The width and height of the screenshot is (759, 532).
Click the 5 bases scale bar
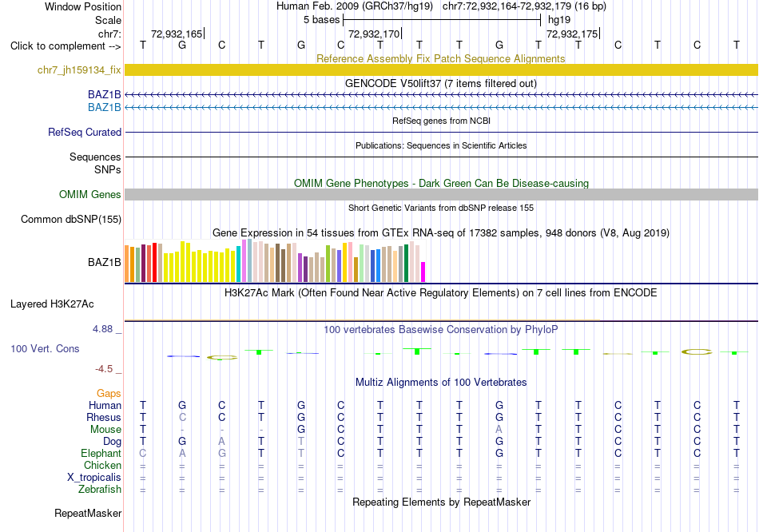tap(442, 20)
